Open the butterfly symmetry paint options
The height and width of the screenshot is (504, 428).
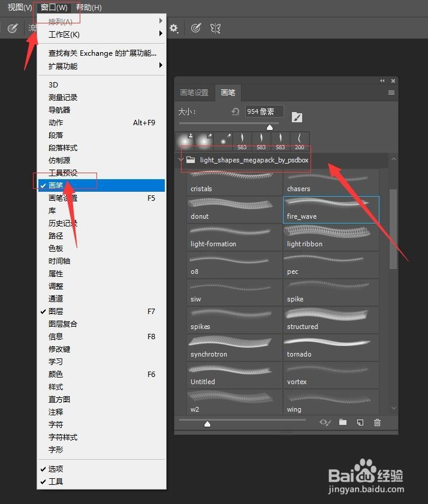(x=215, y=29)
